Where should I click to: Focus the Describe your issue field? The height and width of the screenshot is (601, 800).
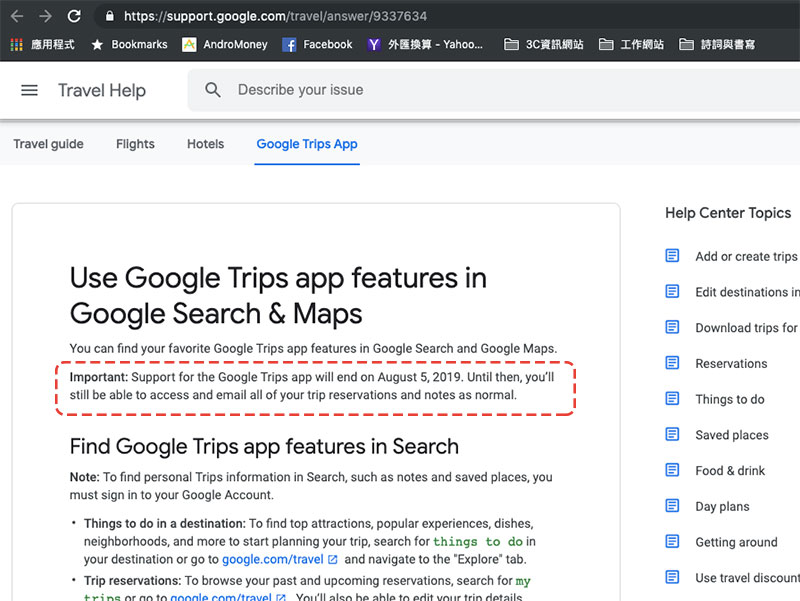[494, 90]
